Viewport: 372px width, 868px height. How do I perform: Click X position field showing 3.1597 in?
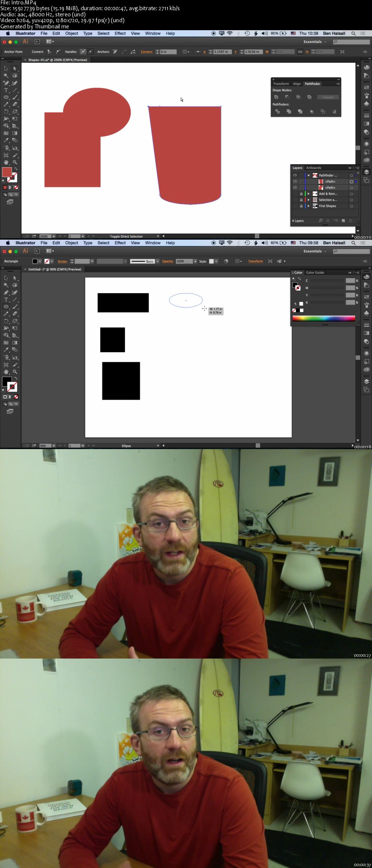click(x=223, y=52)
